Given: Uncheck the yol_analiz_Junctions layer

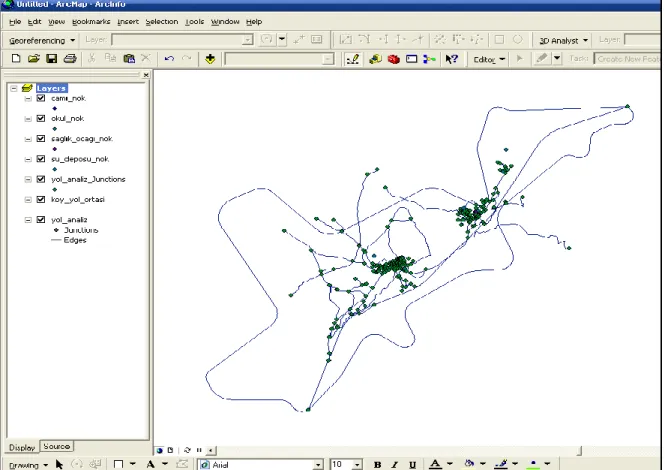Looking at the screenshot, I should click(41, 179).
